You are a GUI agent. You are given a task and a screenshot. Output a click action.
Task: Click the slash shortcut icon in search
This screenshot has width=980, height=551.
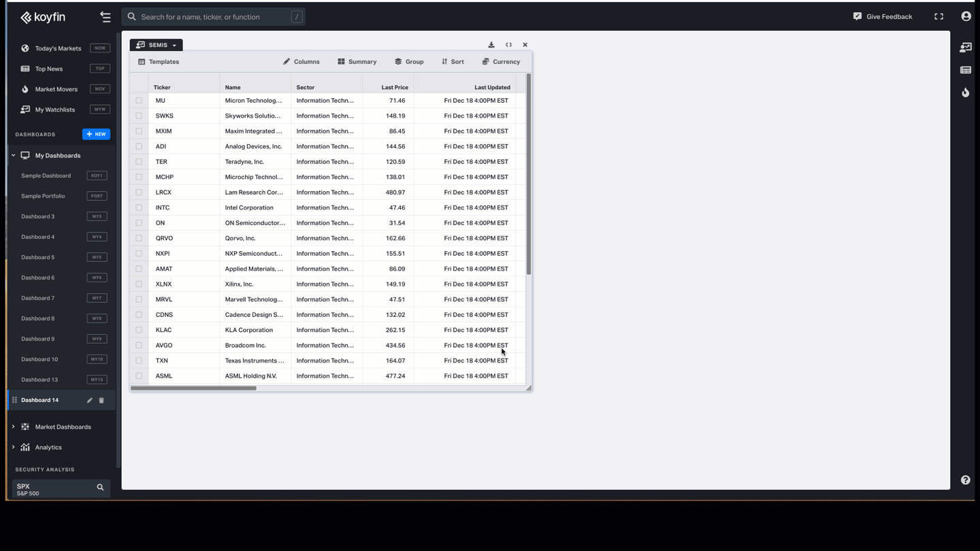click(x=297, y=17)
